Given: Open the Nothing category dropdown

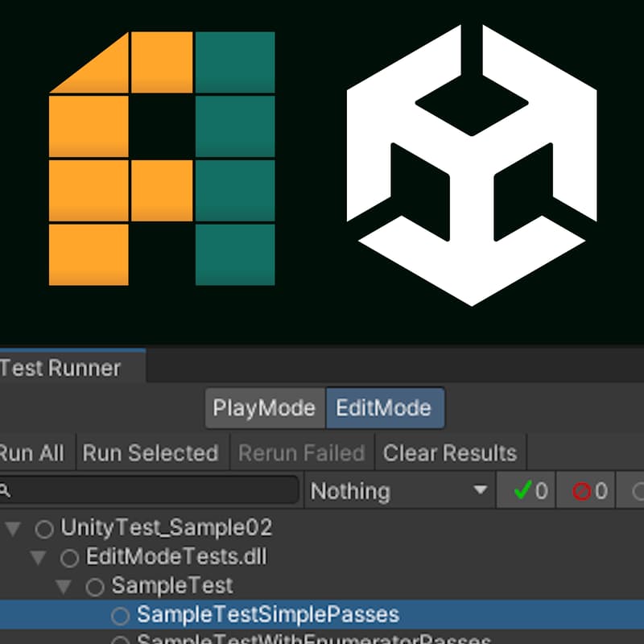Looking at the screenshot, I should [399, 490].
